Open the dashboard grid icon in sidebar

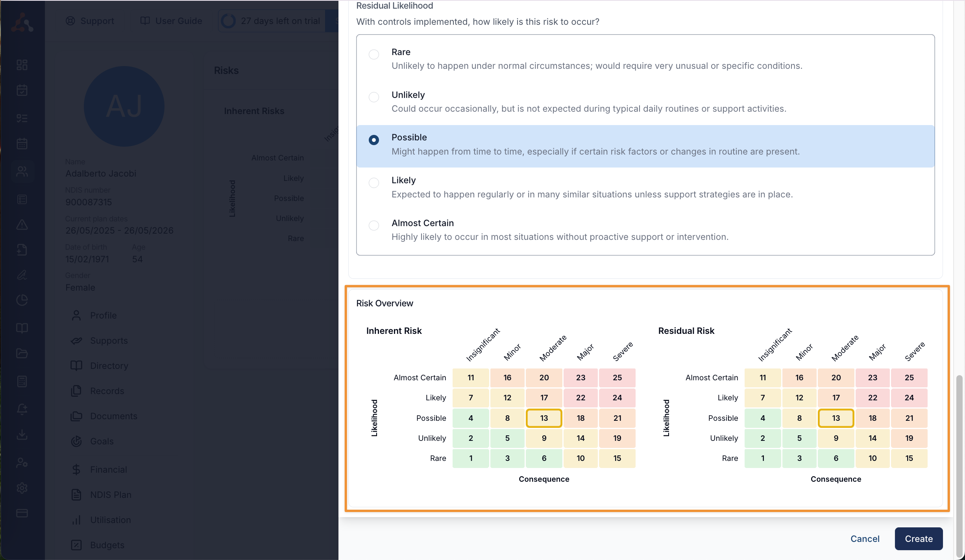coord(22,65)
